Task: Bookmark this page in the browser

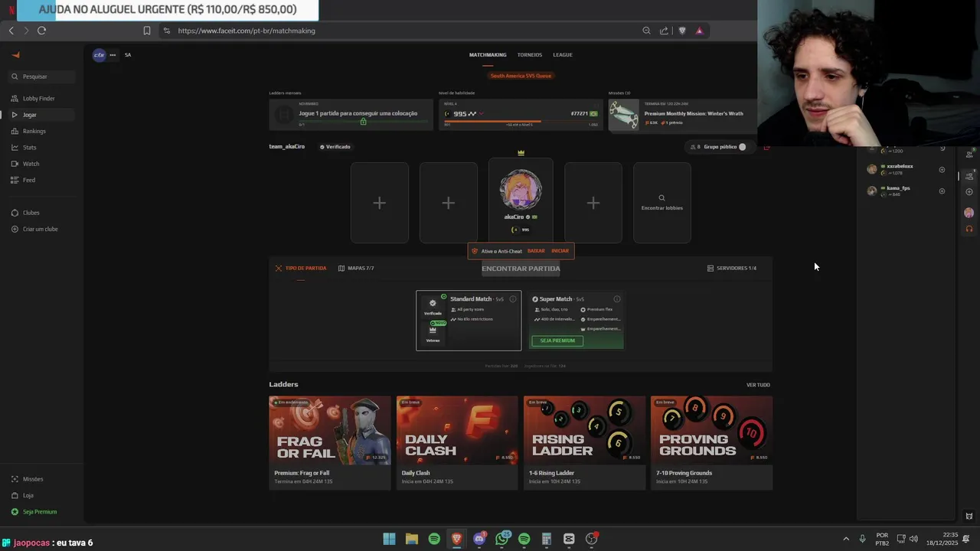Action: pyautogui.click(x=147, y=31)
